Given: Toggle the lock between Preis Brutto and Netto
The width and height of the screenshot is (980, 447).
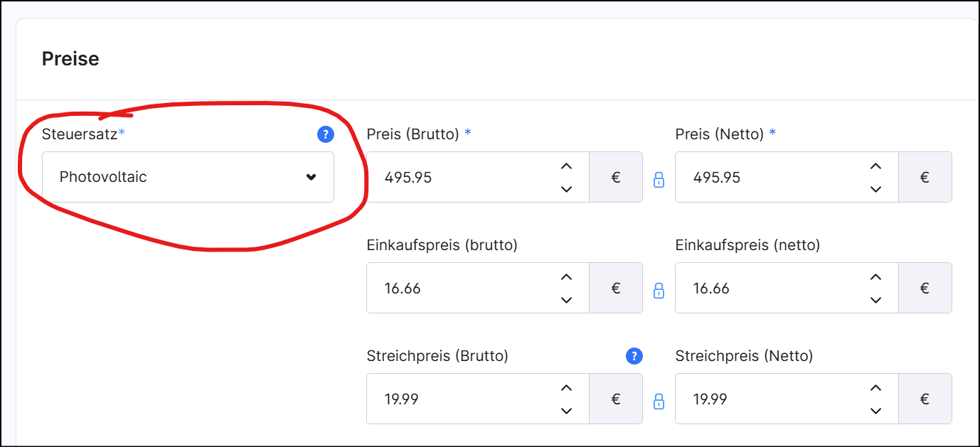Looking at the screenshot, I should (659, 179).
